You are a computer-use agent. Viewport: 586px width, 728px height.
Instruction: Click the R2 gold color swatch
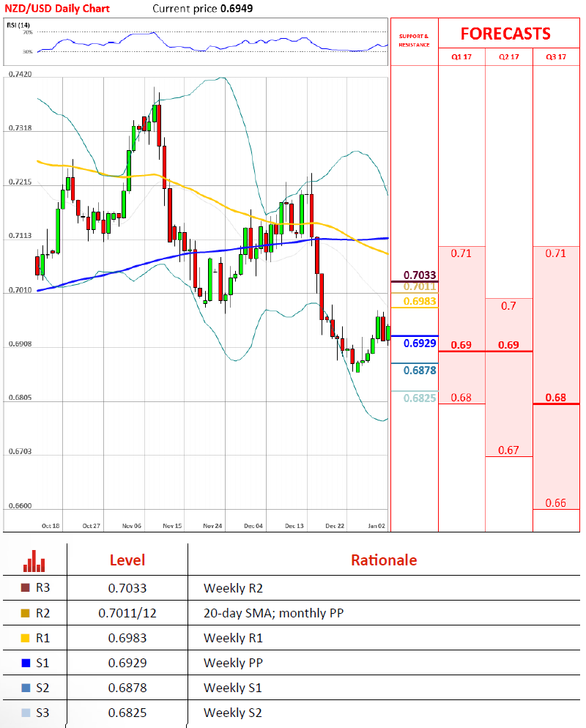(26, 613)
